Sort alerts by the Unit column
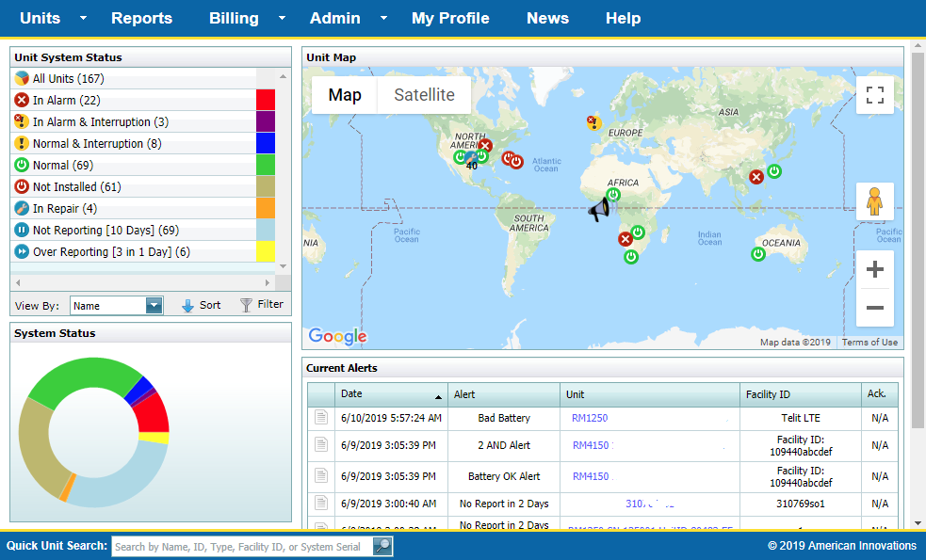Image resolution: width=926 pixels, height=560 pixels. (x=650, y=394)
